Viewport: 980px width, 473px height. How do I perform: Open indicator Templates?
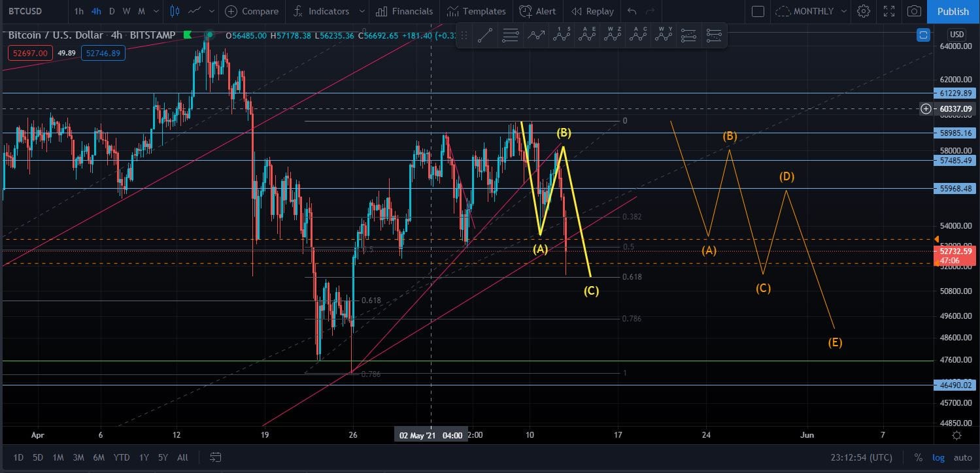click(x=477, y=11)
